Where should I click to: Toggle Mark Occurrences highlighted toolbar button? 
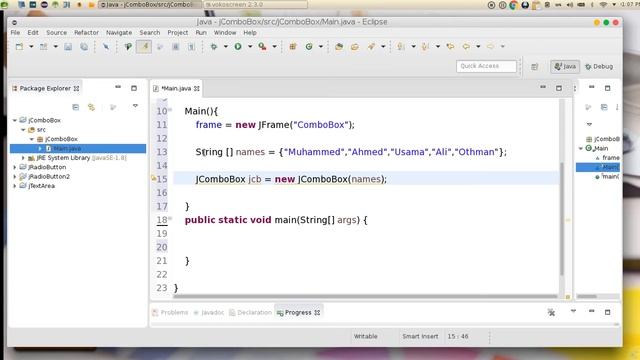[x=144, y=47]
